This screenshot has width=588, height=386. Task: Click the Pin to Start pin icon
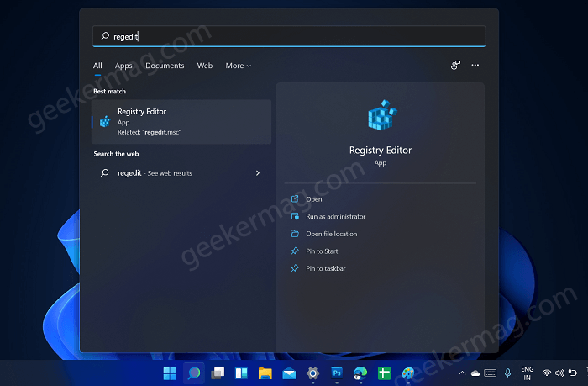[x=295, y=251]
